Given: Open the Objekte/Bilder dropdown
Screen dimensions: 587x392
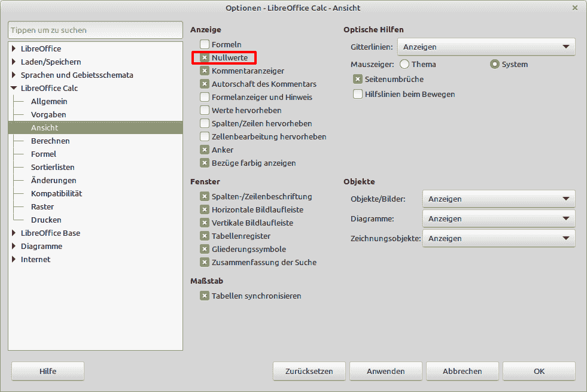Looking at the screenshot, I should point(498,199).
